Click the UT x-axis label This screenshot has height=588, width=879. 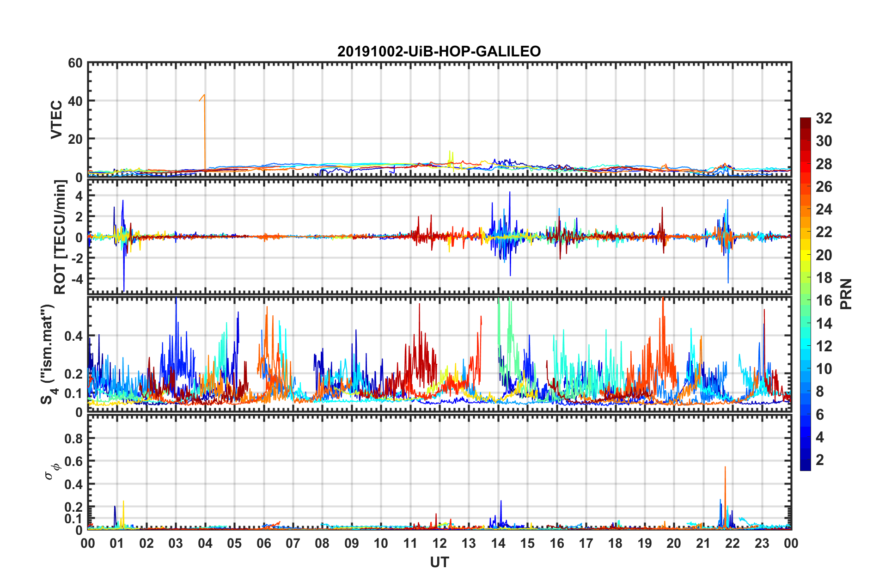click(x=439, y=562)
